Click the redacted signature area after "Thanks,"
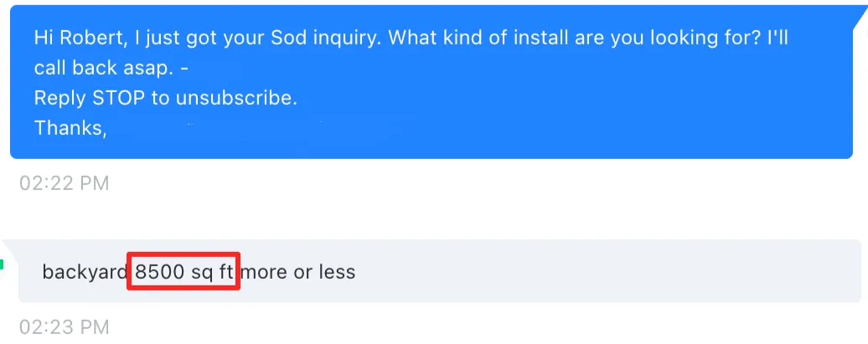Screen dimensions: 868x344 251,129
